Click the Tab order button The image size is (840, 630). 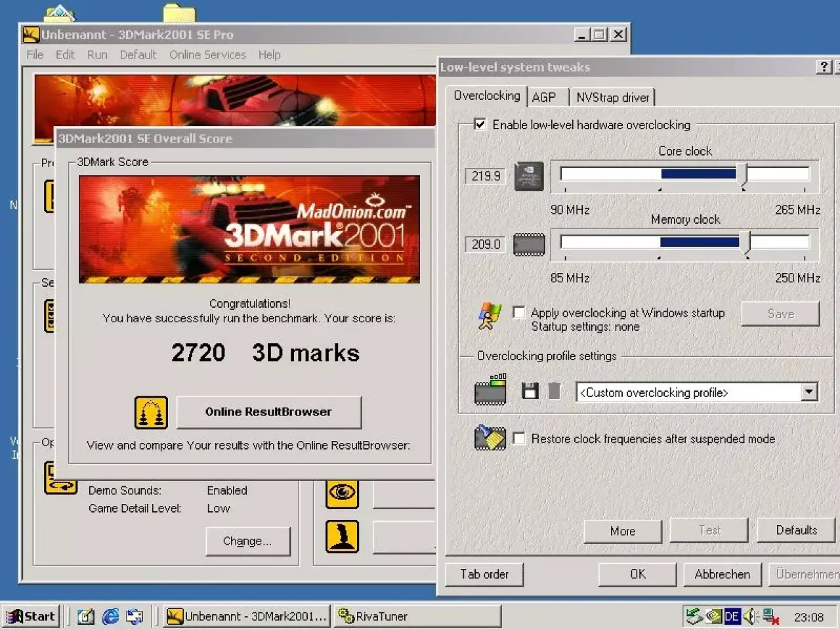pyautogui.click(x=484, y=574)
